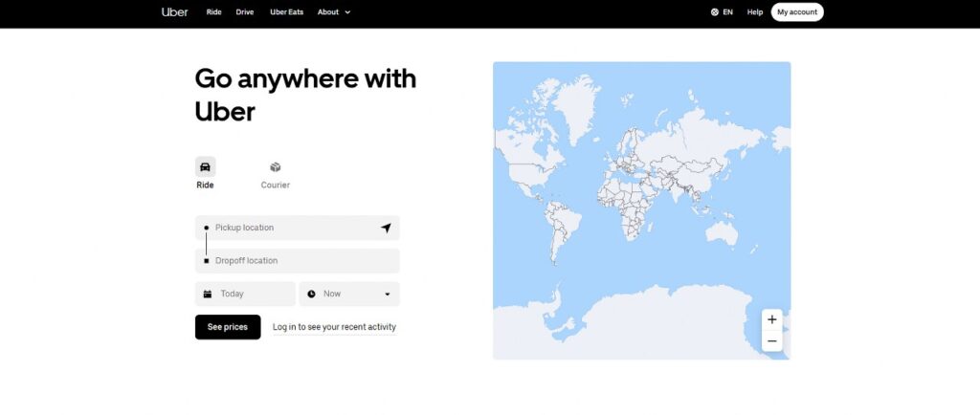Click the globe language icon
The width and height of the screenshot is (980, 415).
[x=715, y=12]
